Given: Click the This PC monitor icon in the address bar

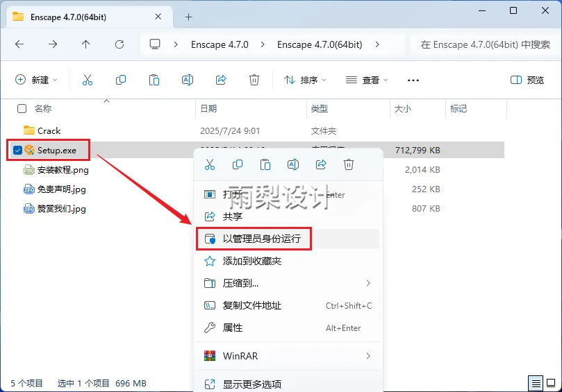Looking at the screenshot, I should point(155,44).
